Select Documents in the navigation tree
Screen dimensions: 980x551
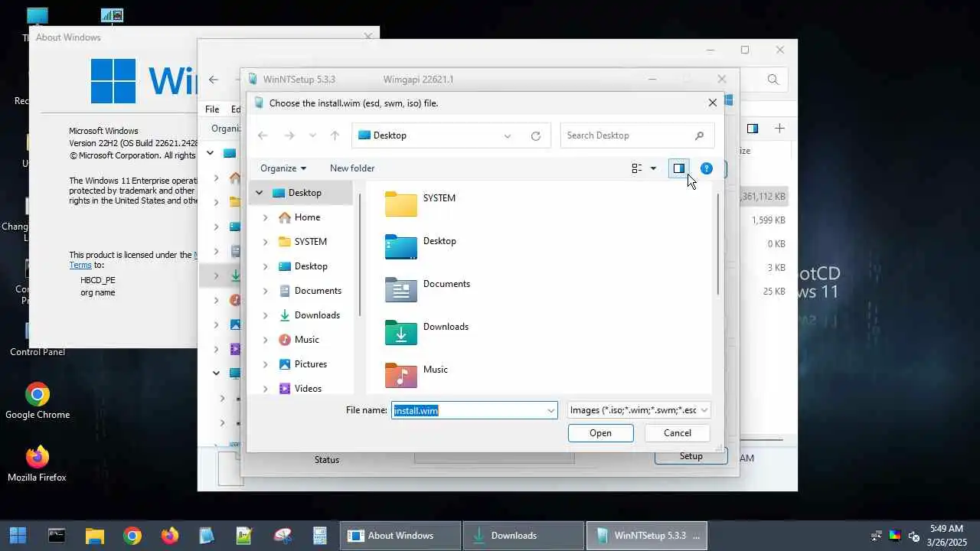[x=318, y=291]
